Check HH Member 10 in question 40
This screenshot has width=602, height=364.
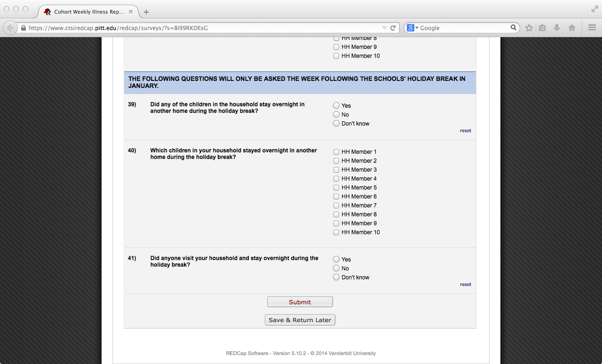(336, 232)
